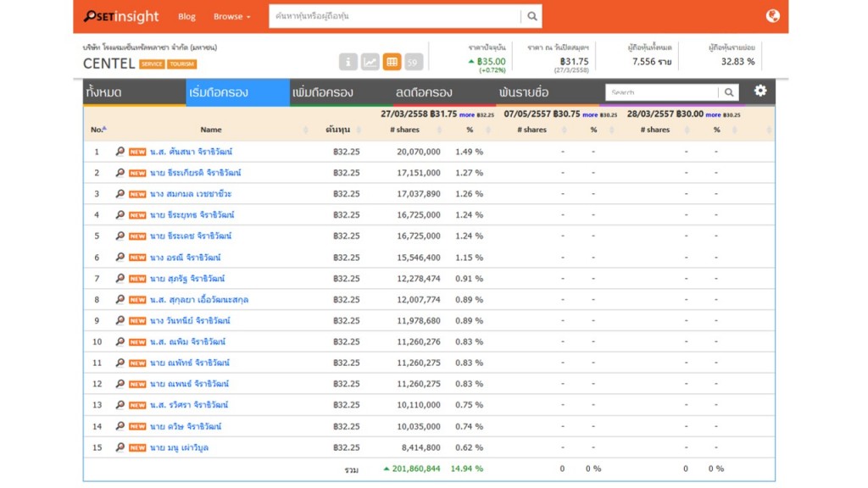Click the 32.83 % minor shareholders value
The width and height of the screenshot is (868, 488).
point(738,61)
